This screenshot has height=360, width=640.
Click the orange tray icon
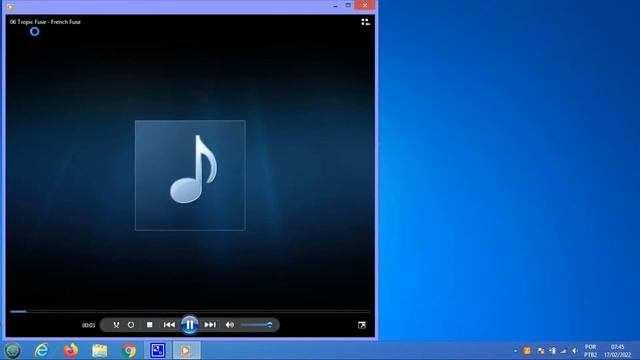(527, 351)
